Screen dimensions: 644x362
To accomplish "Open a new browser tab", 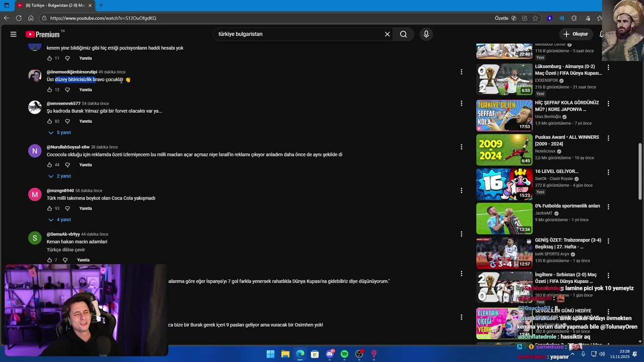I will pos(101,5).
